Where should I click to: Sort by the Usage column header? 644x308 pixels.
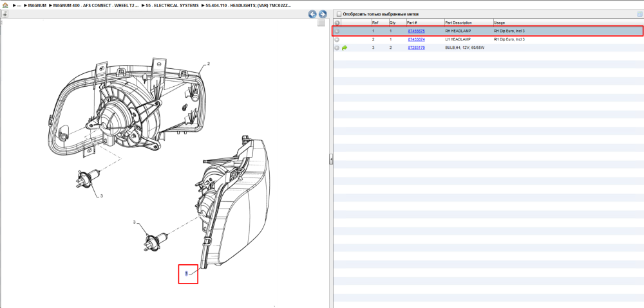500,23
